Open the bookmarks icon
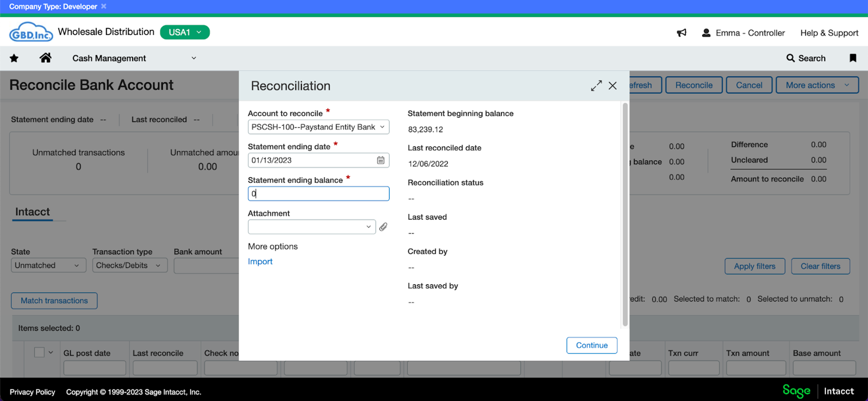This screenshot has width=868, height=401. tap(852, 58)
